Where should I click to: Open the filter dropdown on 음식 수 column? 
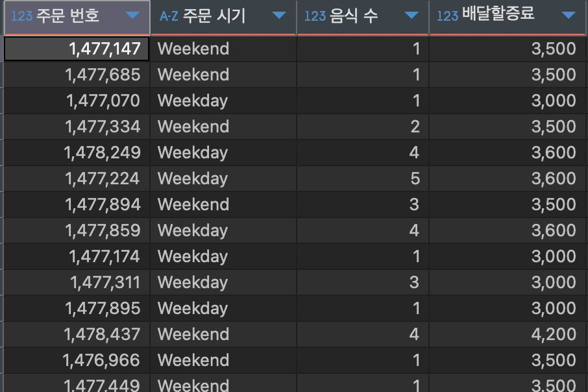tap(411, 16)
